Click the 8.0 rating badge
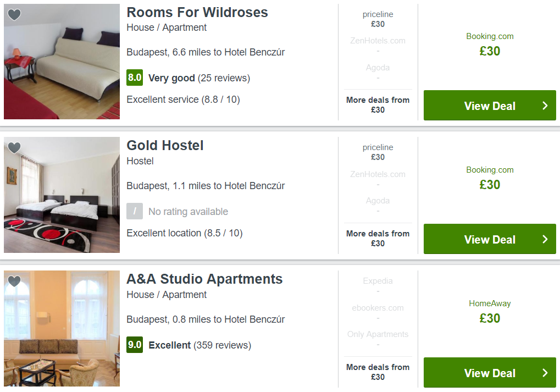The image size is (560, 392). coord(135,78)
